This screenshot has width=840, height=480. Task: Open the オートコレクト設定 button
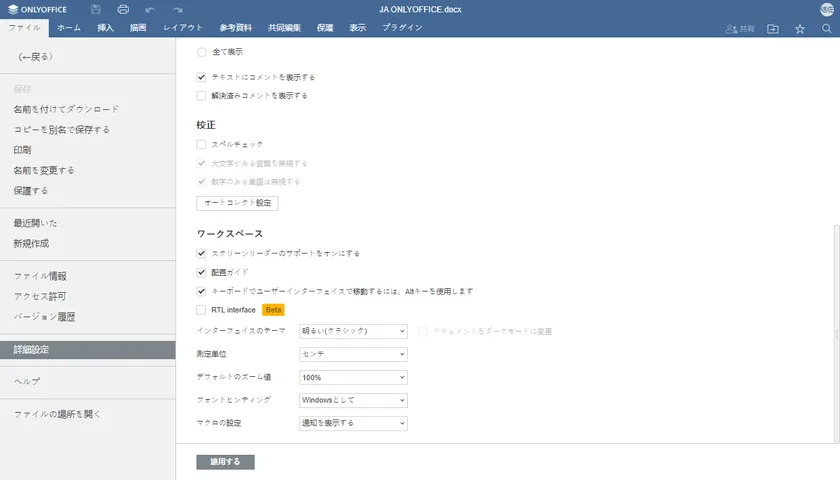(x=237, y=203)
